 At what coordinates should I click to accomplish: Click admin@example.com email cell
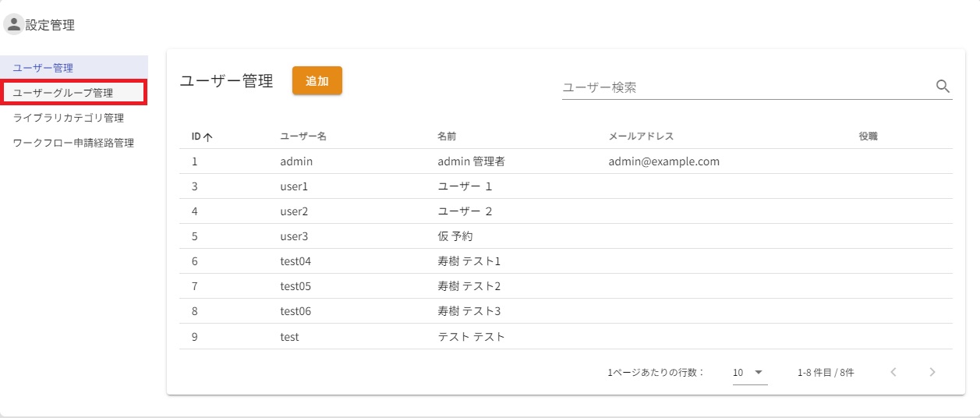click(x=663, y=161)
